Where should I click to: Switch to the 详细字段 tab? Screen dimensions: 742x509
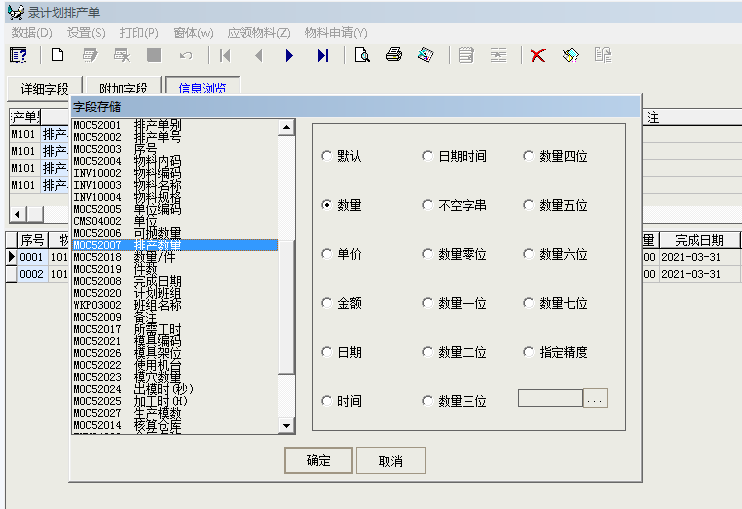click(38, 88)
